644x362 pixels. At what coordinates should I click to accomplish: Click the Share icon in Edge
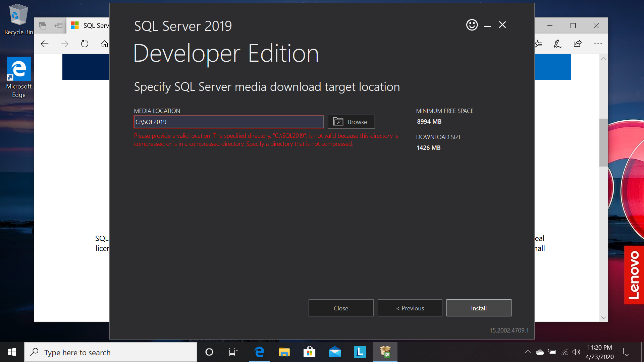[578, 44]
